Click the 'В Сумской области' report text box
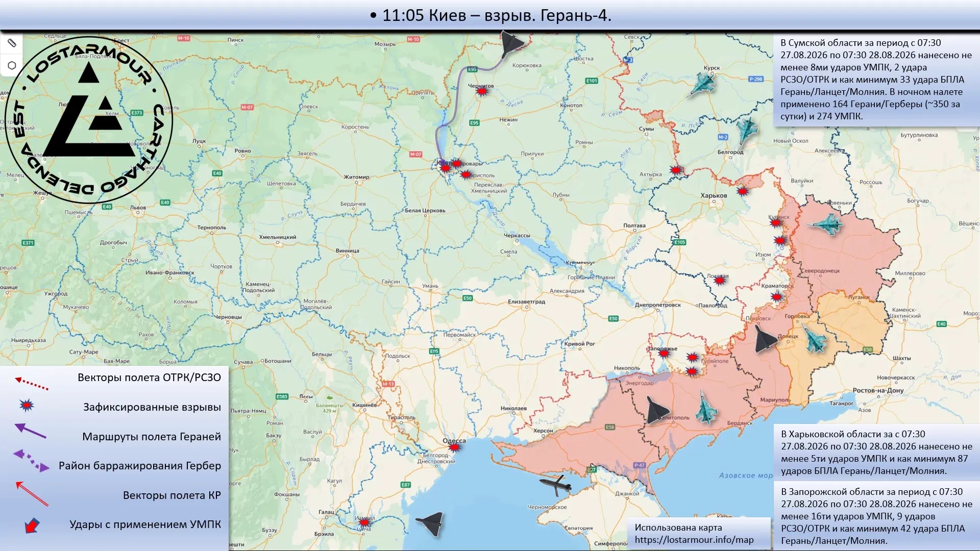 [x=876, y=80]
